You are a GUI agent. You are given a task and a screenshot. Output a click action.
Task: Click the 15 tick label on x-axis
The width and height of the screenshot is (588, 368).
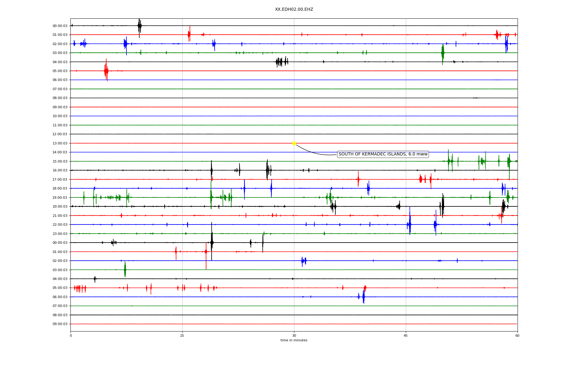[x=182, y=335]
